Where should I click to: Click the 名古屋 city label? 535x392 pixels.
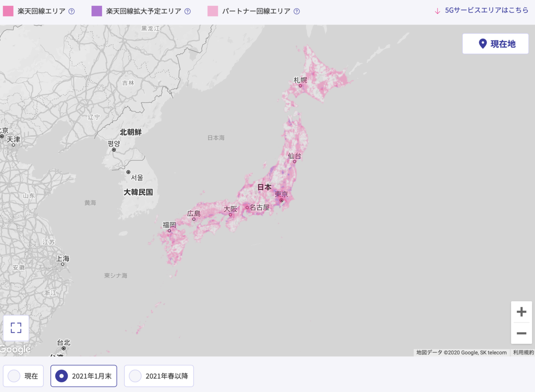pyautogui.click(x=259, y=207)
